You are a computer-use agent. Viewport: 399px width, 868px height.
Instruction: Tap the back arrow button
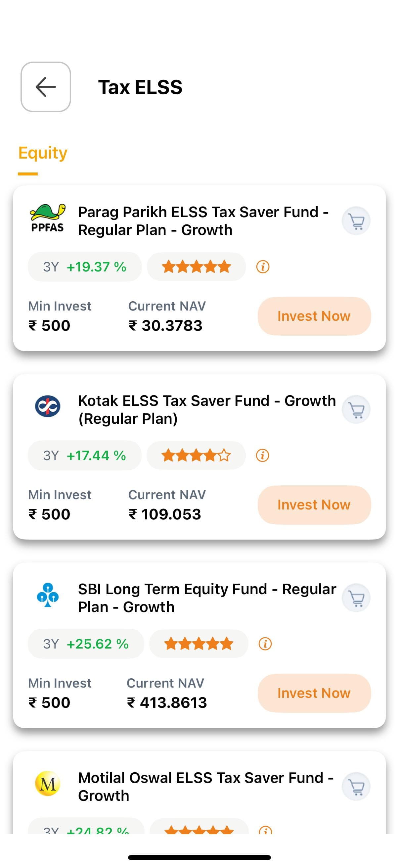click(46, 87)
